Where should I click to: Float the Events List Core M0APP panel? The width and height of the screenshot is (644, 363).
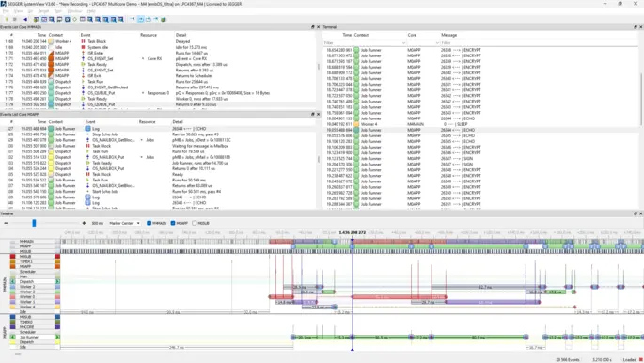click(312, 114)
